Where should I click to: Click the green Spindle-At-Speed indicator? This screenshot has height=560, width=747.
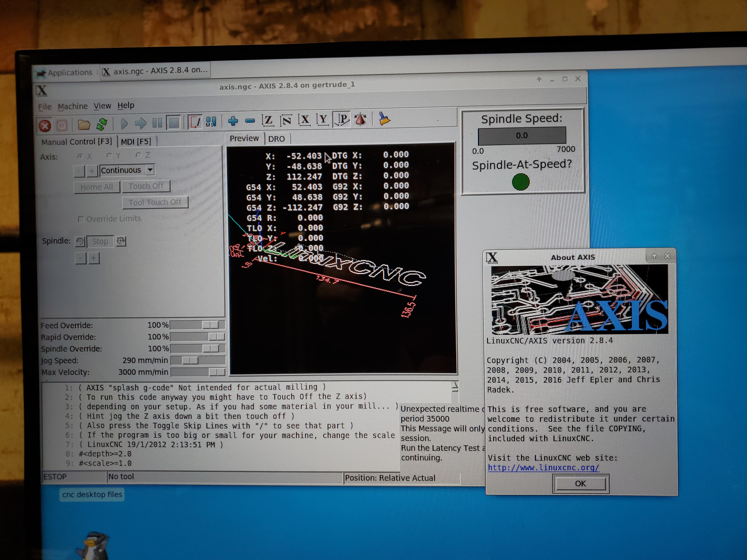[x=520, y=182]
